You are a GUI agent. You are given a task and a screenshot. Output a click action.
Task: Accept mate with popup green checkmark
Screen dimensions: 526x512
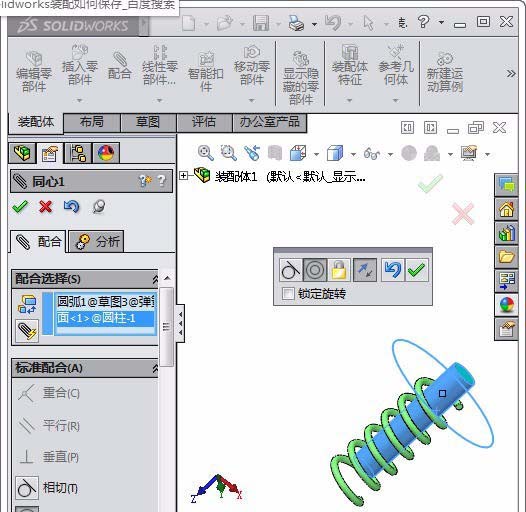point(417,270)
